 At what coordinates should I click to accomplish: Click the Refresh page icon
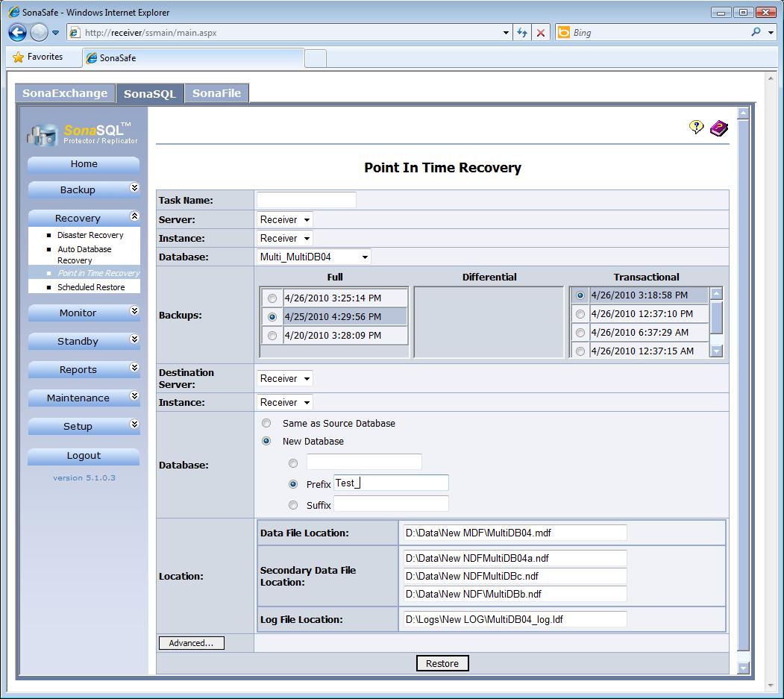(x=521, y=33)
